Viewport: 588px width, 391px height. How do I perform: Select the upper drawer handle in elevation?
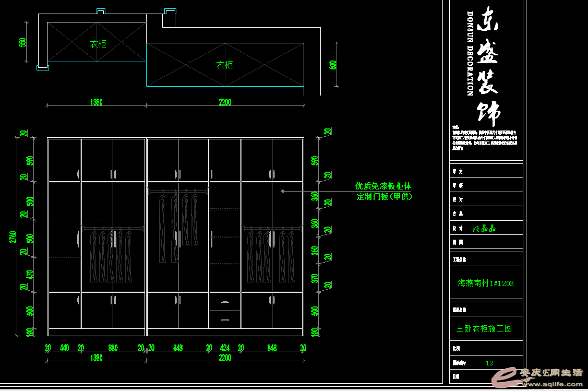pos(225,302)
